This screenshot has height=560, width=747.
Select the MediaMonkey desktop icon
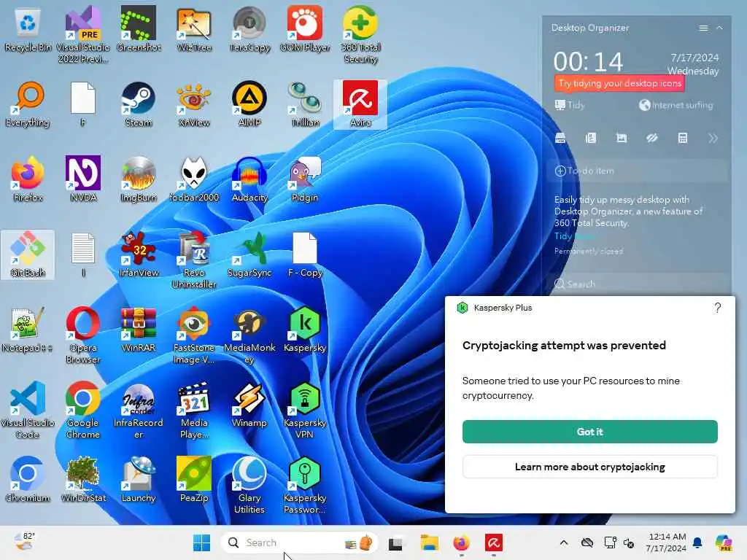coord(249,335)
